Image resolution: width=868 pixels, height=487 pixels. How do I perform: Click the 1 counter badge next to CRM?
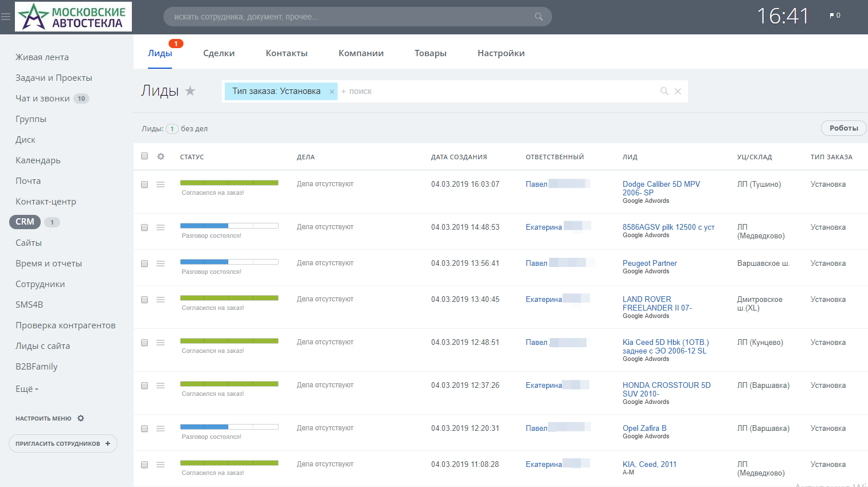pyautogui.click(x=52, y=222)
